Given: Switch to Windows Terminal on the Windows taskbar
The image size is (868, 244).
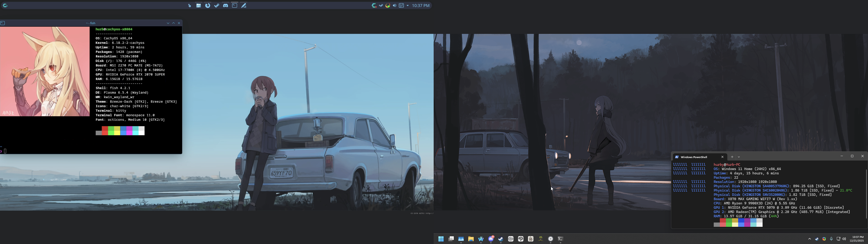Looking at the screenshot, I should click(561, 239).
